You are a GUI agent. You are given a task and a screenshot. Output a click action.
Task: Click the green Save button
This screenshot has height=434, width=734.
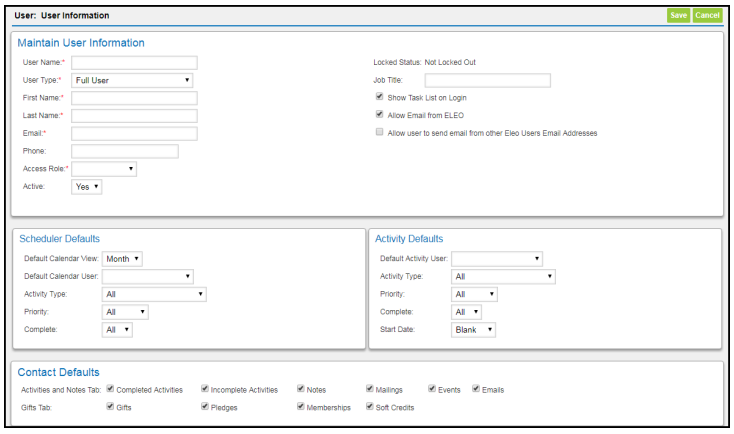pyautogui.click(x=678, y=15)
